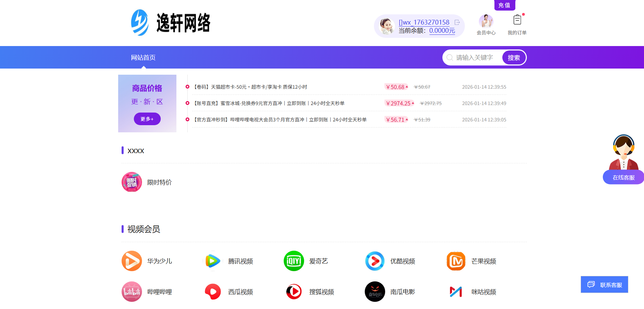Click the 充值 recharge button

click(x=504, y=5)
